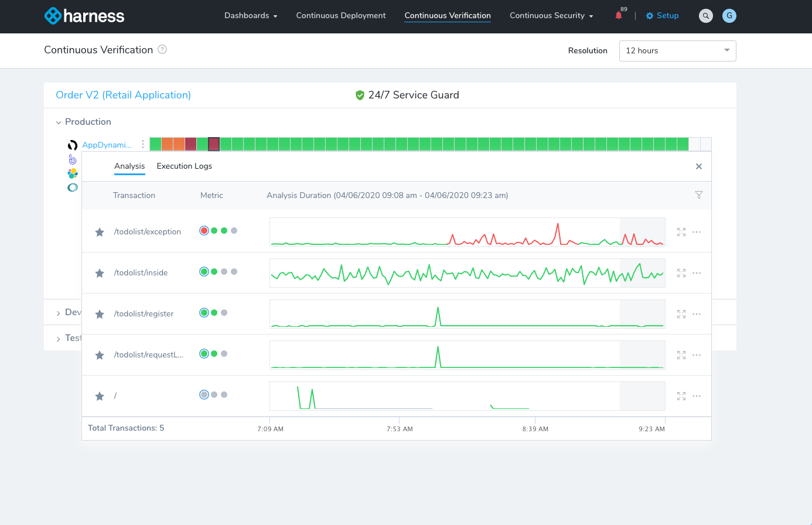The image size is (812, 525).
Task: Click the Continuous Verification help icon
Action: (x=162, y=50)
